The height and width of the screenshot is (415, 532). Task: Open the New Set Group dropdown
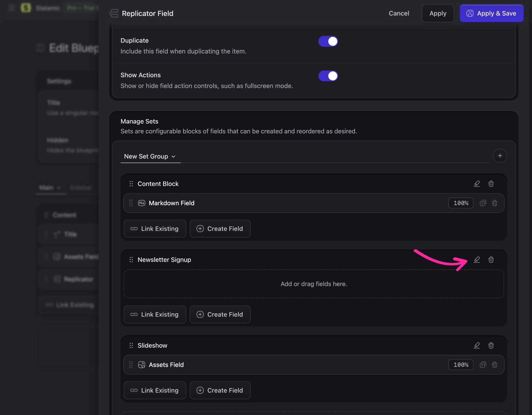(x=150, y=156)
